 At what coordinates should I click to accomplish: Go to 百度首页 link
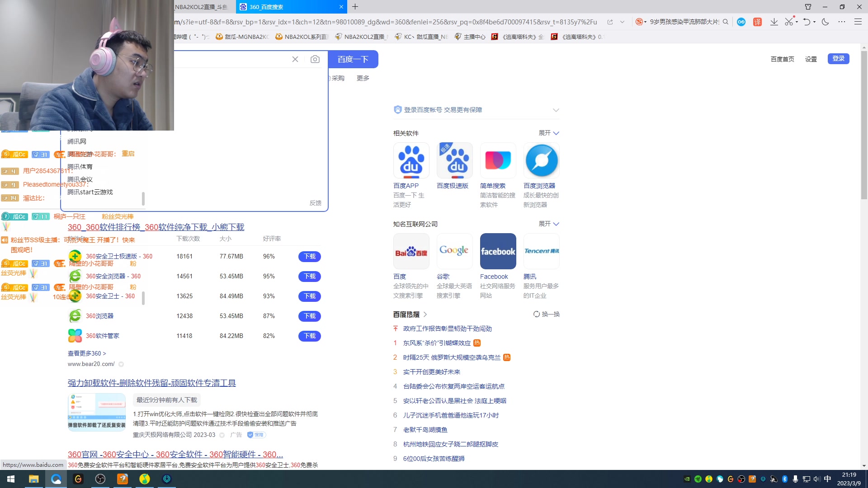(x=783, y=59)
